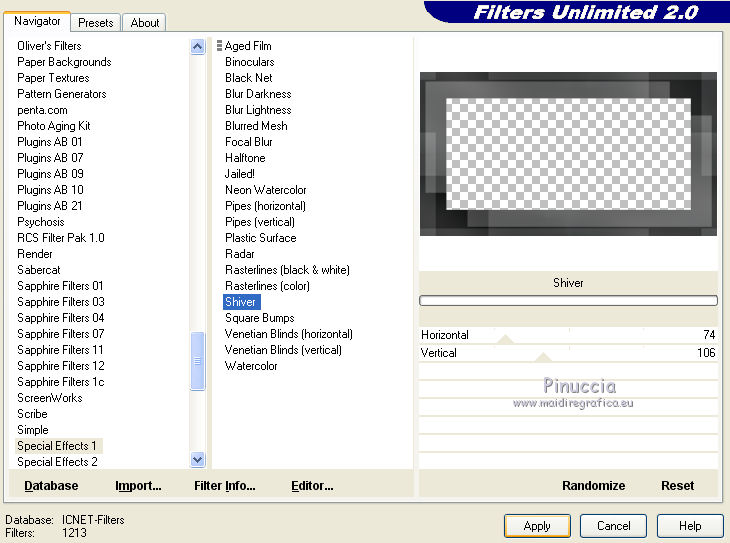Viewport: 730px width, 543px height.
Task: Select the ScreenWorks category
Action: [x=50, y=398]
